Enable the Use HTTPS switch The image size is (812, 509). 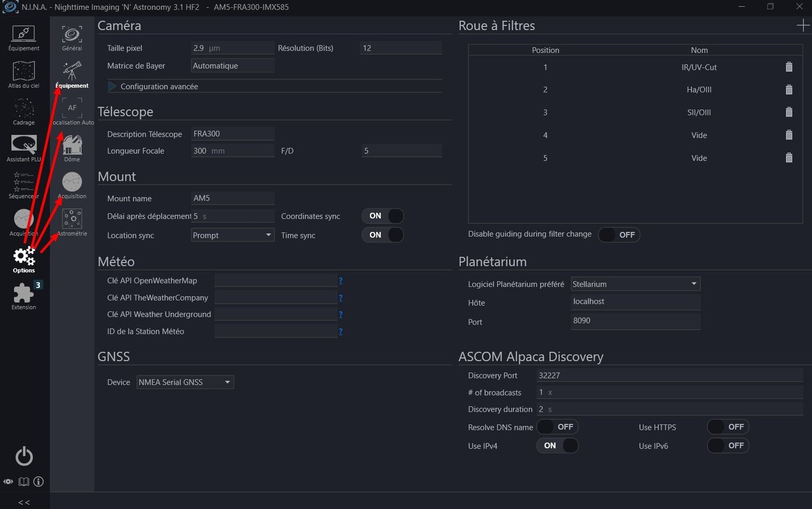(x=728, y=427)
